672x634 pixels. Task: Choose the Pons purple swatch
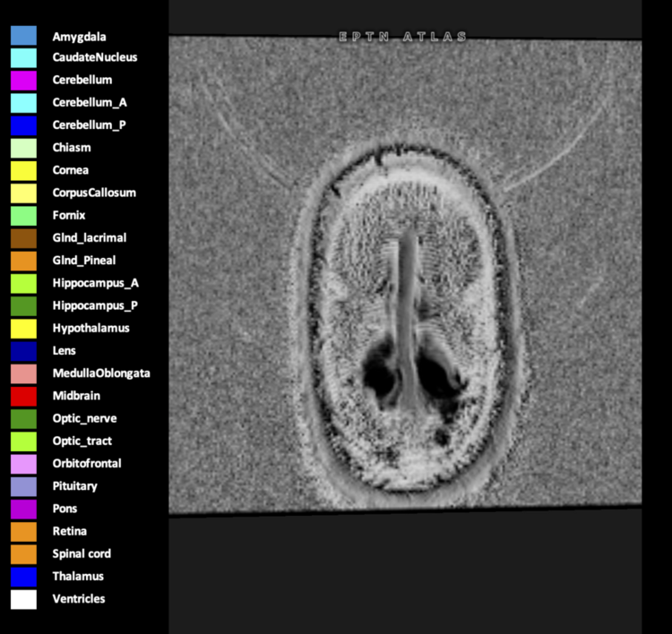[23, 510]
